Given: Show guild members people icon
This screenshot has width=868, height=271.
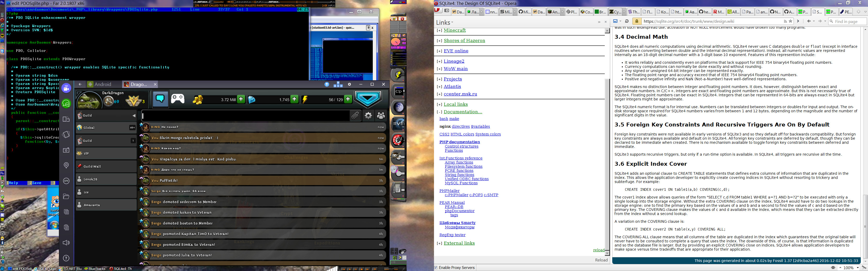Looking at the screenshot, I should point(381,115).
